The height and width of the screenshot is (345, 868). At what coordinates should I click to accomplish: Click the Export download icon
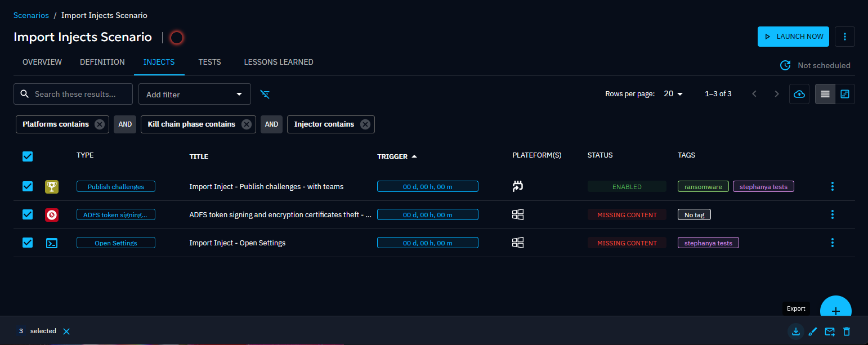[795, 331]
